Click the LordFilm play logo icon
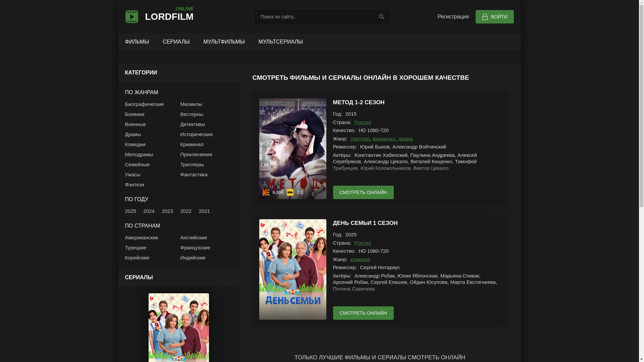This screenshot has height=362, width=644. (131, 17)
